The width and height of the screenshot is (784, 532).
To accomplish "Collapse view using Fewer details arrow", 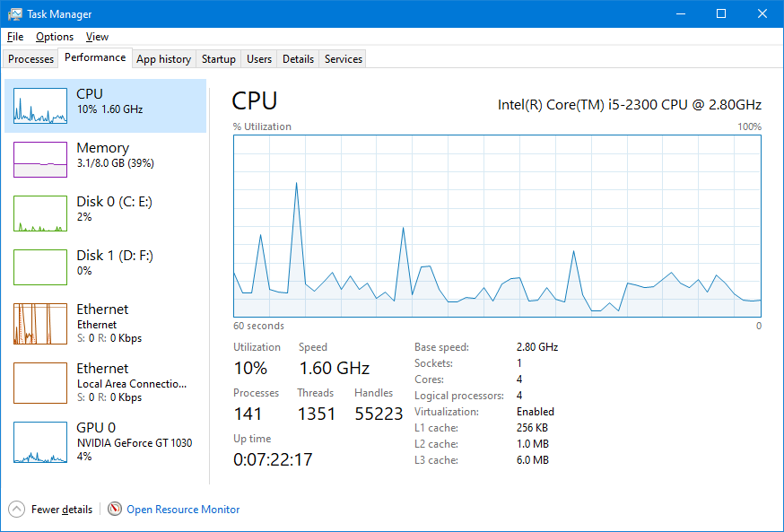I will pyautogui.click(x=17, y=510).
